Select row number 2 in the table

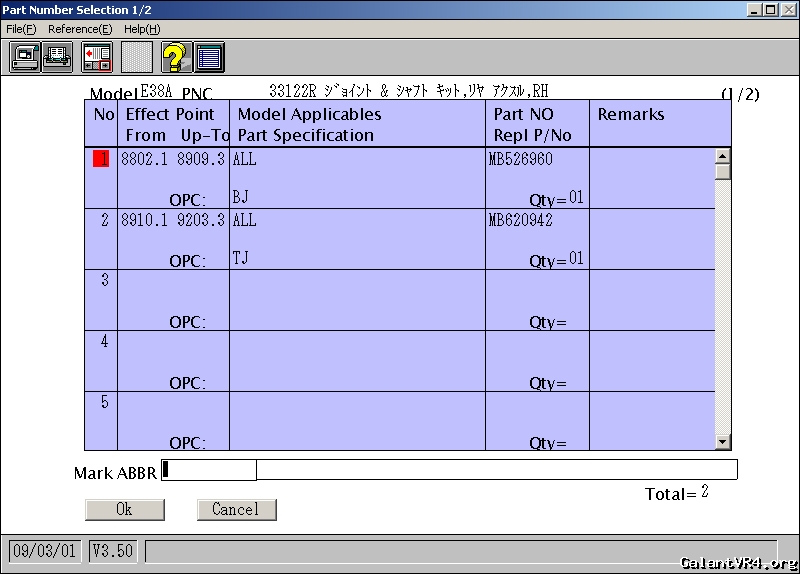[x=104, y=220]
